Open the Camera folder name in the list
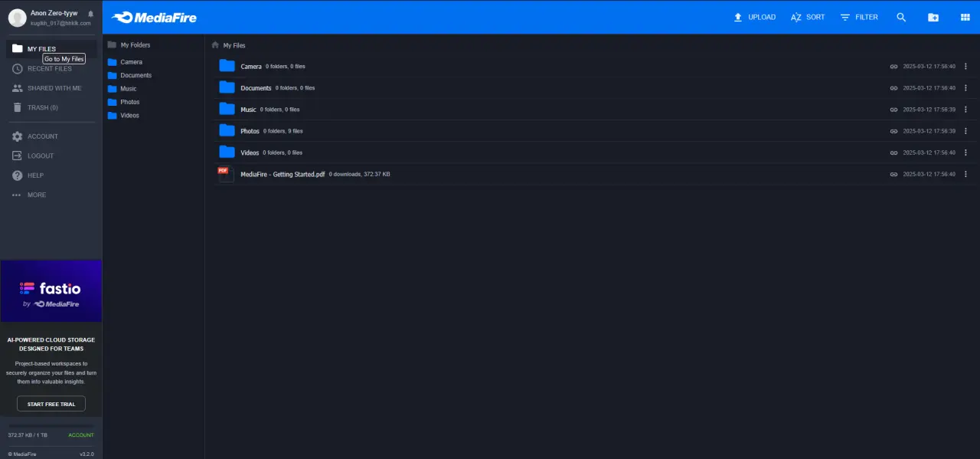The height and width of the screenshot is (459, 980). (251, 67)
